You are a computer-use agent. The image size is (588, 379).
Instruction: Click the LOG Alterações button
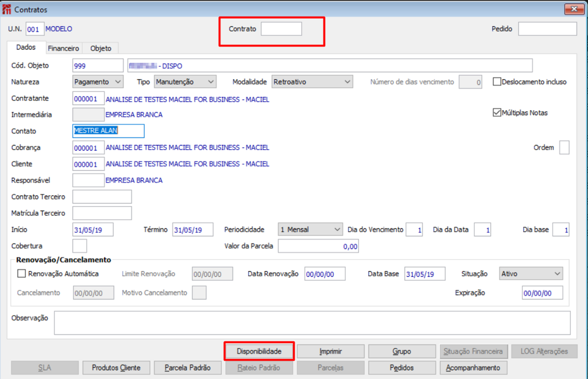click(544, 351)
